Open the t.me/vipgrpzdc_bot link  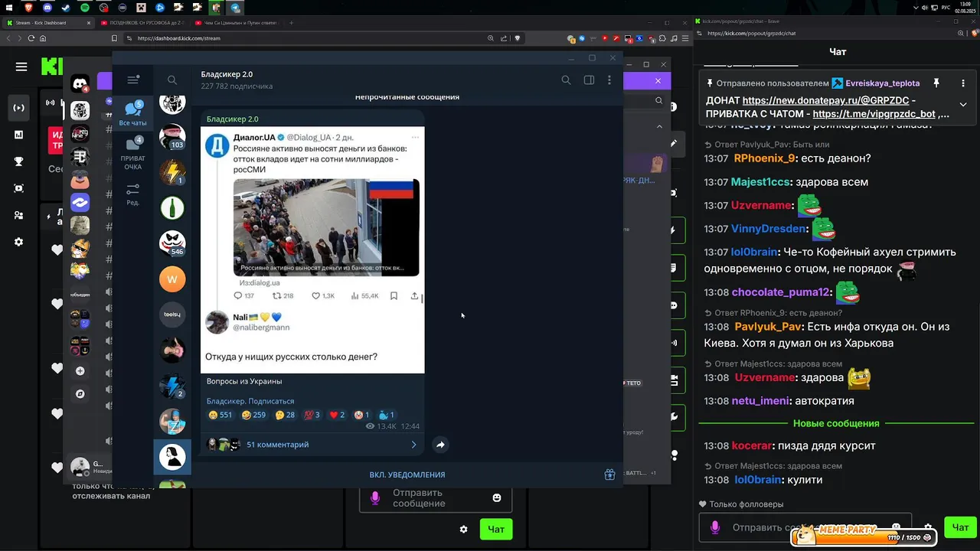874,114
